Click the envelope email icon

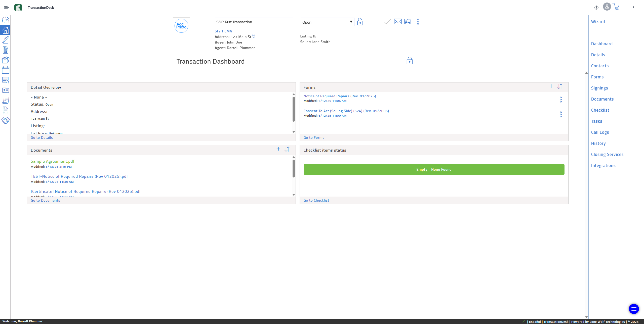tap(397, 22)
